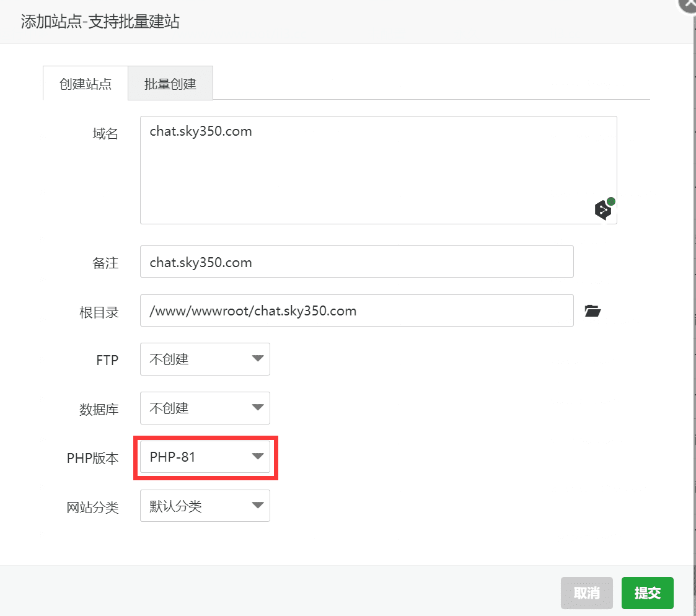Click the 网站分类 label text
Image resolution: width=696 pixels, height=616 pixels.
[x=92, y=508]
